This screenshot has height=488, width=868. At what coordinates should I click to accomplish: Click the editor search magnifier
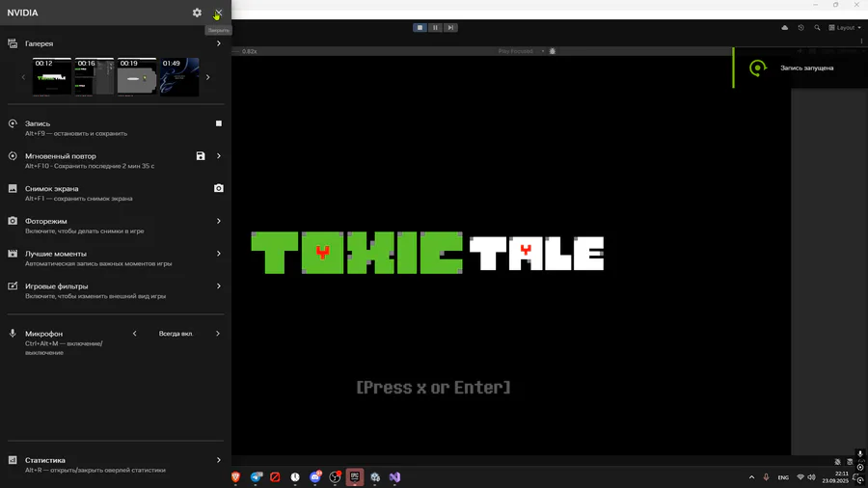point(817,28)
